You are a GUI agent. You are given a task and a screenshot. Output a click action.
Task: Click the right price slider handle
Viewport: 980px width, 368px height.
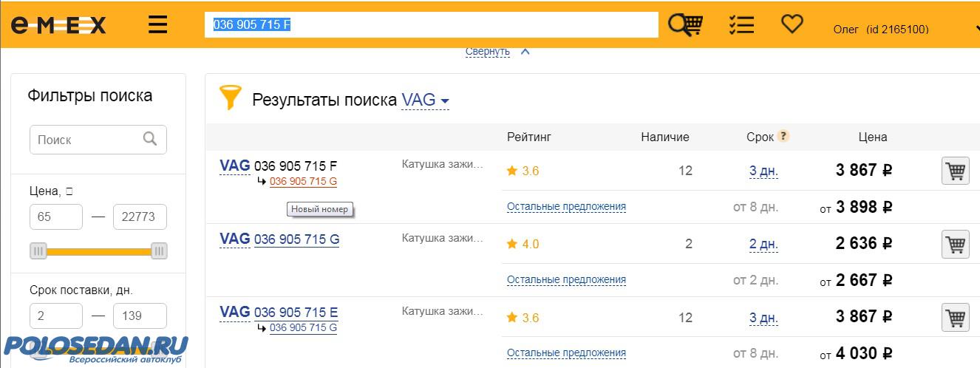click(x=159, y=251)
